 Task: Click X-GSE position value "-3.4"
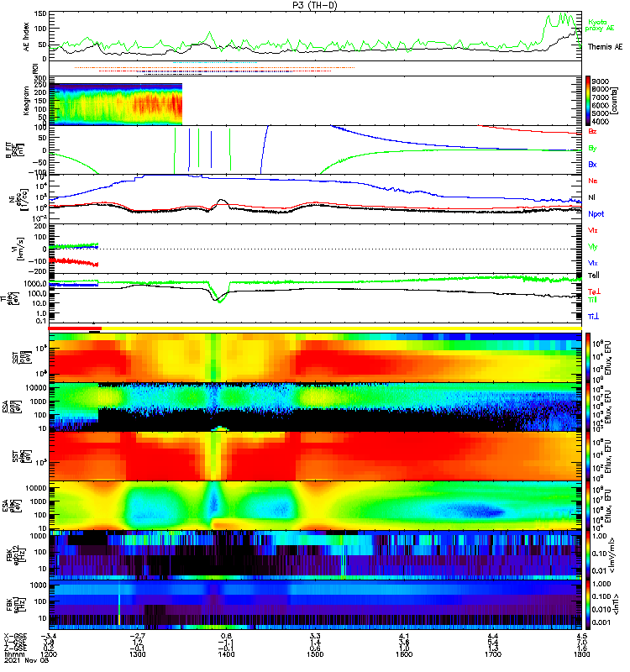pos(49,636)
